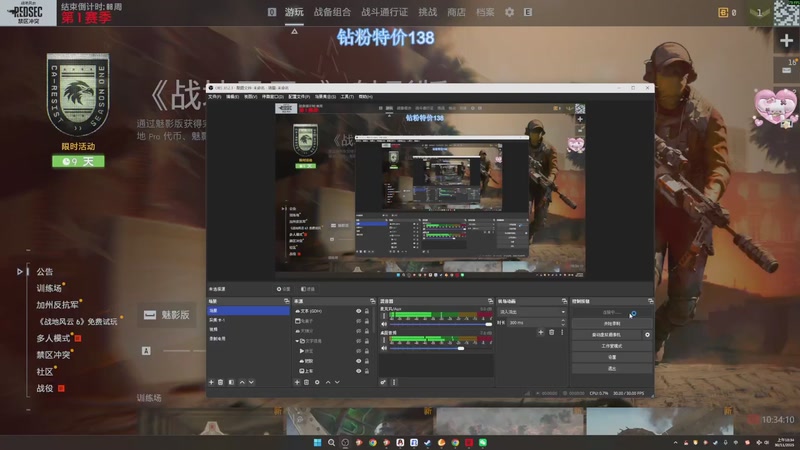Viewport: 800px width, 450px height.
Task: Click the plus icon at game top-right
Action: pyautogui.click(x=786, y=41)
